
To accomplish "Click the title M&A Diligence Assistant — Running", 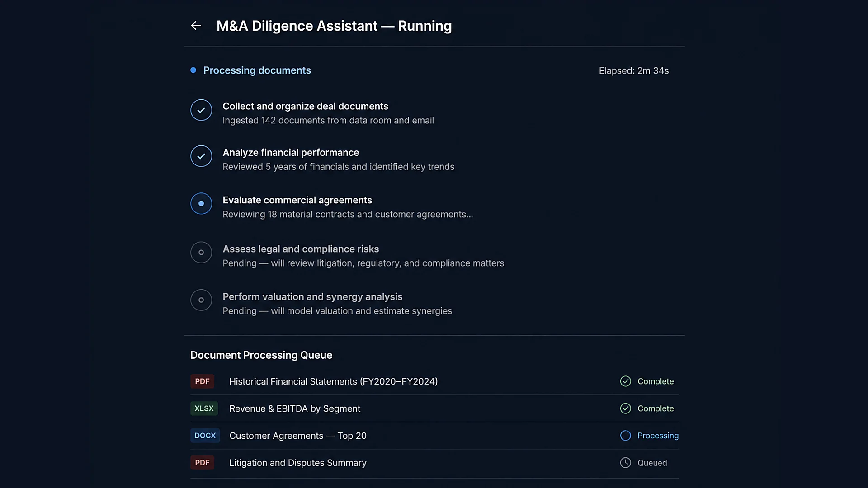I will [x=334, y=26].
